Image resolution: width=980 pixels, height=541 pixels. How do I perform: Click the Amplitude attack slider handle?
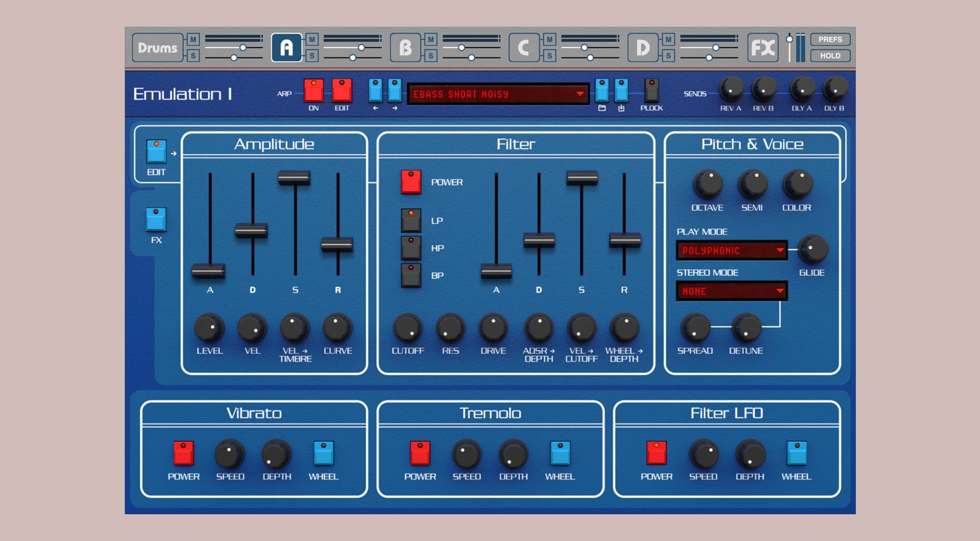pyautogui.click(x=209, y=271)
